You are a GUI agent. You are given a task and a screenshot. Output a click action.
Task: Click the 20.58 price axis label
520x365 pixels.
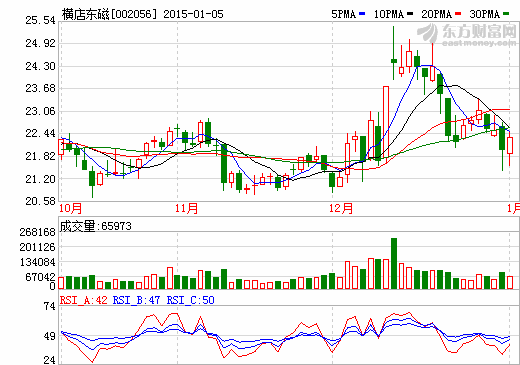click(x=40, y=201)
